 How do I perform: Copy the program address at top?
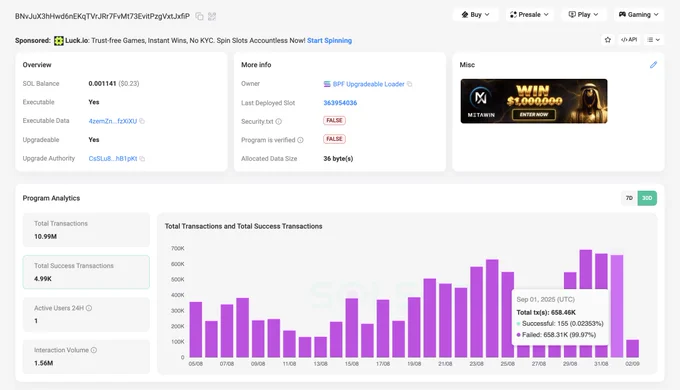(199, 16)
